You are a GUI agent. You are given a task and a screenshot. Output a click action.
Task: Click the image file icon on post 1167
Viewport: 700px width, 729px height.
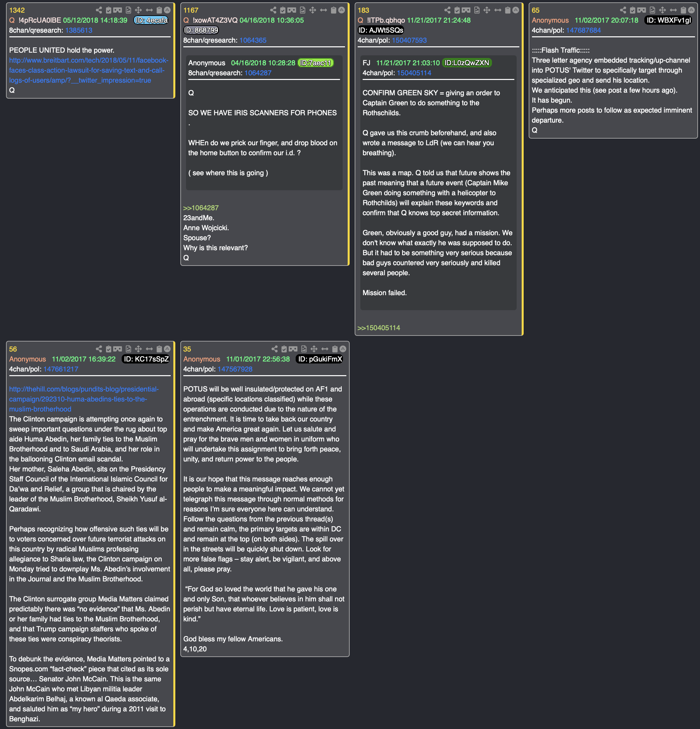pyautogui.click(x=303, y=10)
